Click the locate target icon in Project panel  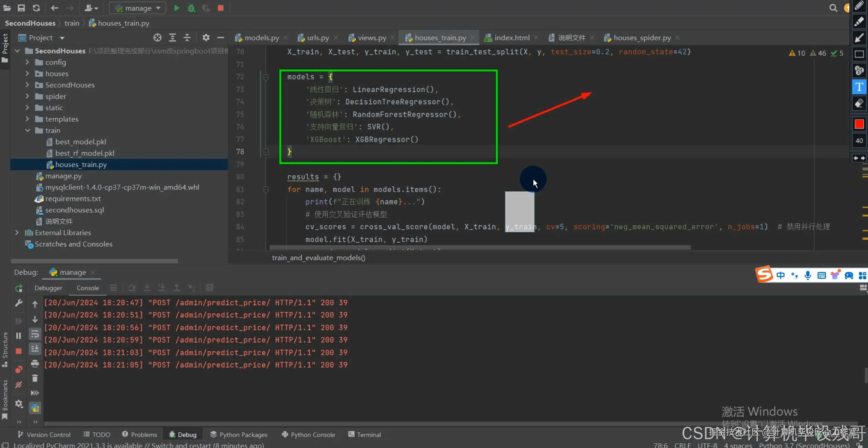(x=157, y=38)
